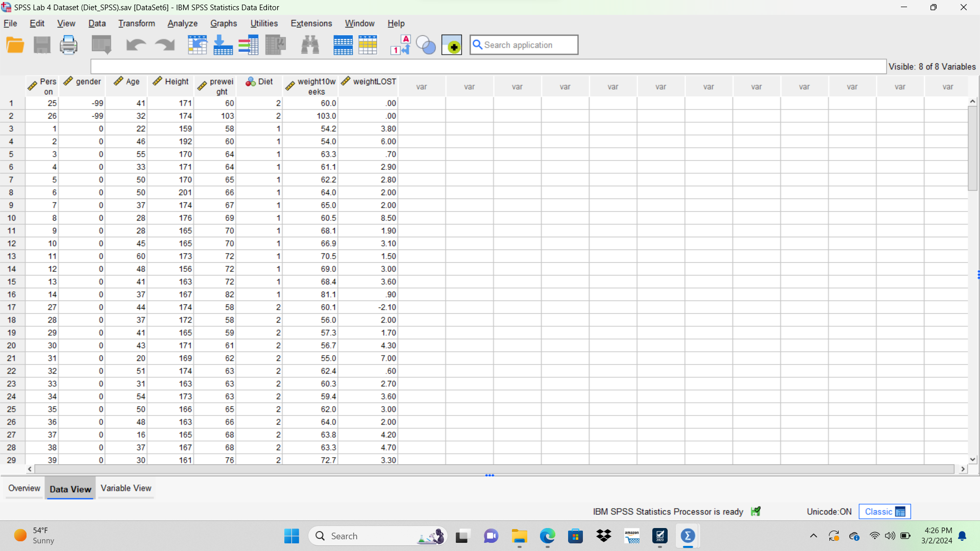Expand the Transform menu
980x551 pixels.
tap(136, 23)
